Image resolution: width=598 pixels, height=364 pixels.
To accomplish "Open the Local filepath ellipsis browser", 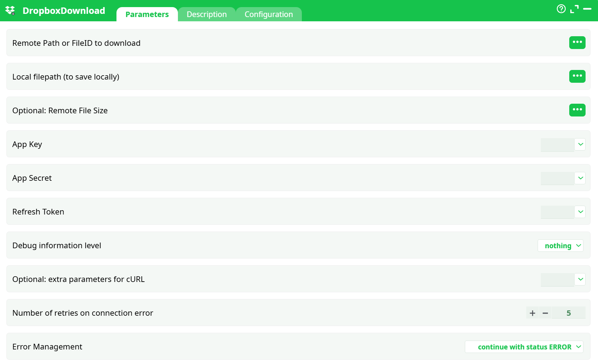I will [577, 76].
